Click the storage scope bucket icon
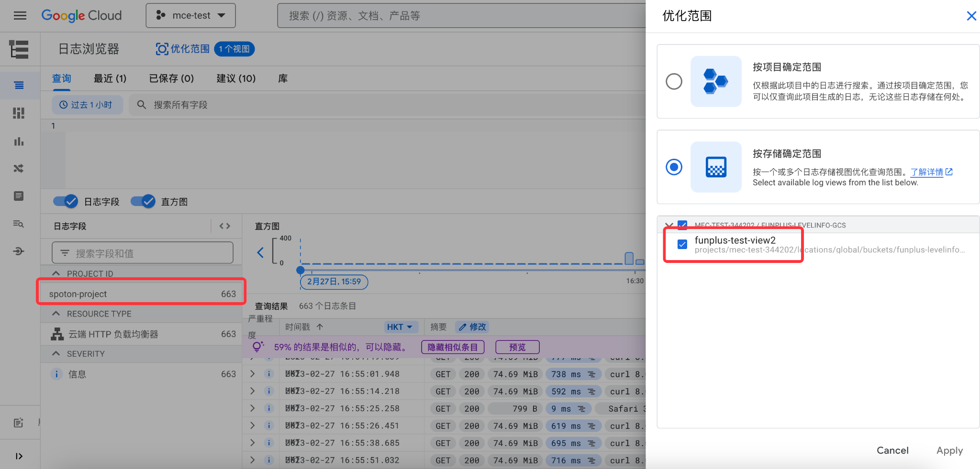Viewport: 980px width, 469px height. (x=716, y=167)
